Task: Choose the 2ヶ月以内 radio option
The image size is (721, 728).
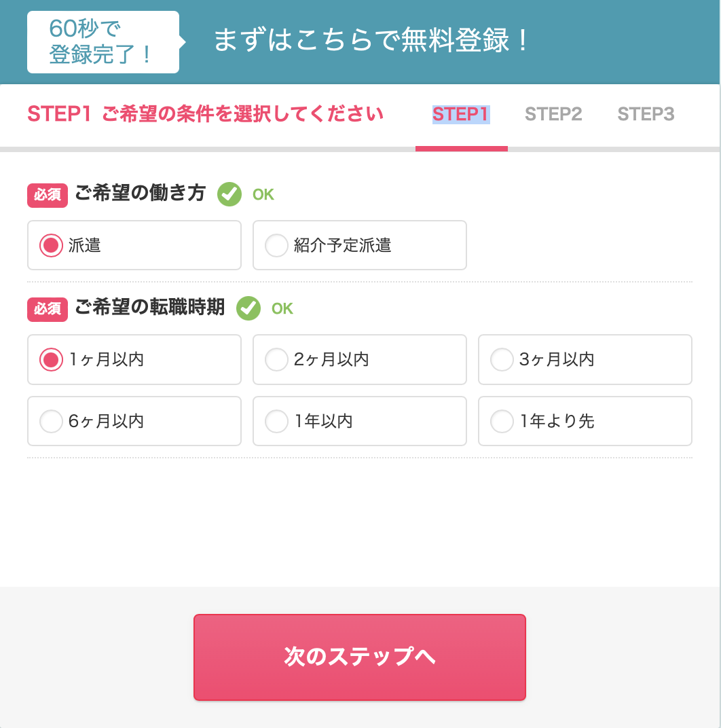Action: tap(359, 359)
